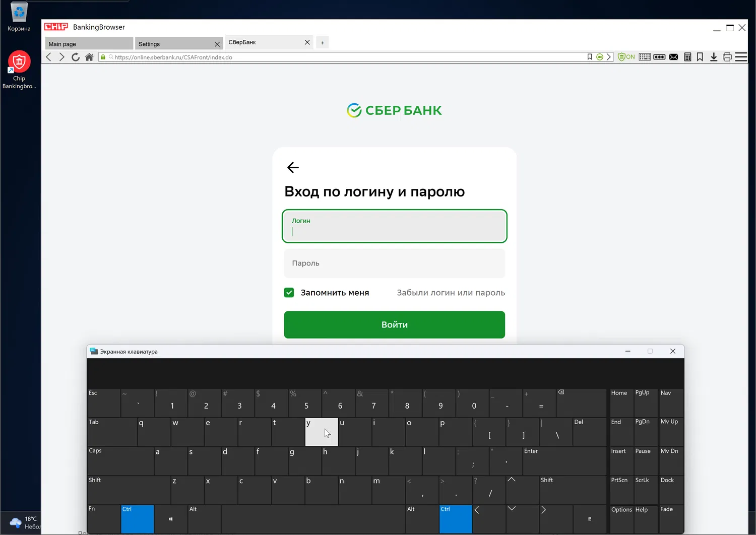Click the up arrow key on on-screen keyboard

click(x=523, y=490)
